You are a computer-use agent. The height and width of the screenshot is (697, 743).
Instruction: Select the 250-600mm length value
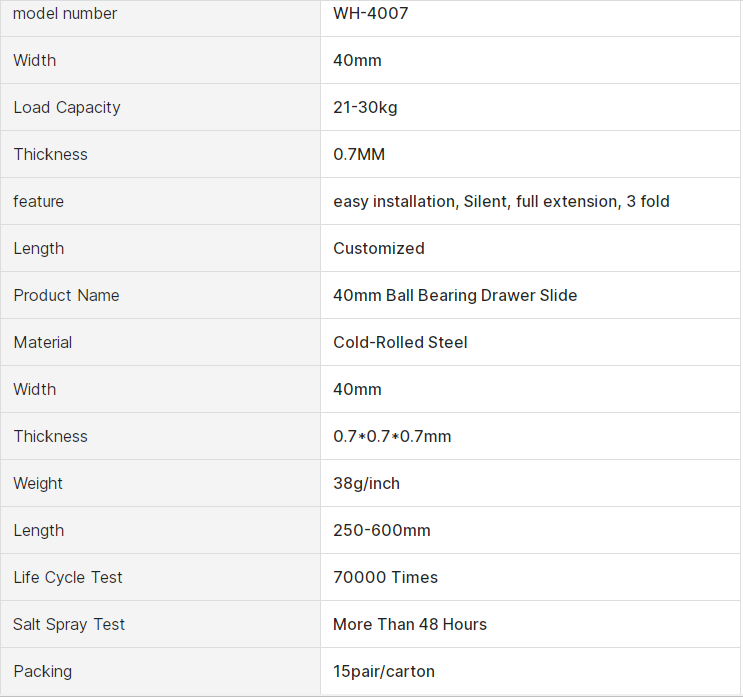(382, 530)
